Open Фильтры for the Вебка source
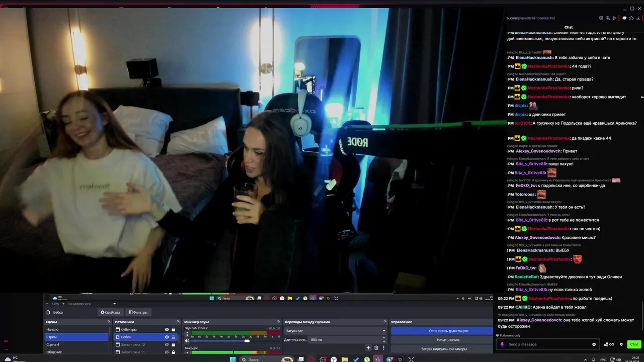644x362 pixels. pyautogui.click(x=137, y=312)
